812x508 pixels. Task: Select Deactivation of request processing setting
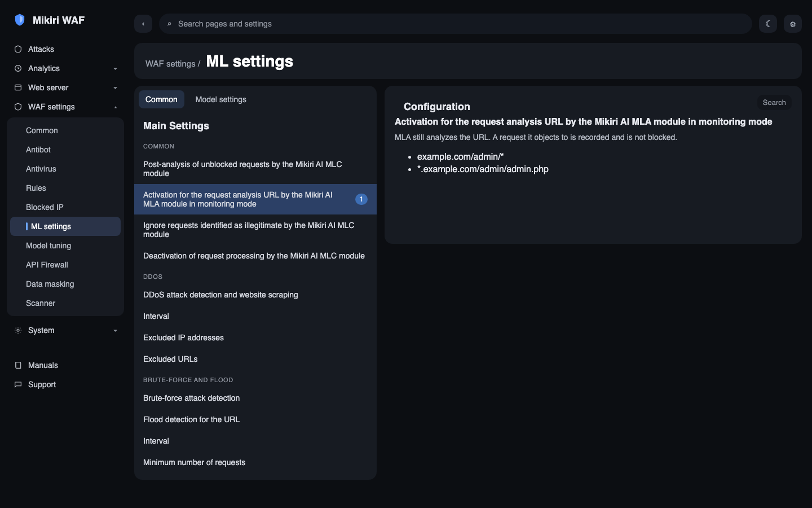tap(255, 256)
